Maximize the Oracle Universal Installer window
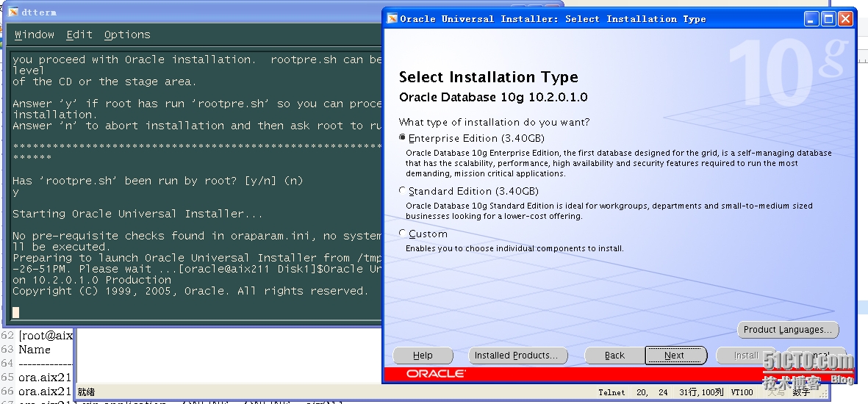This screenshot has height=404, width=868. pos(828,19)
